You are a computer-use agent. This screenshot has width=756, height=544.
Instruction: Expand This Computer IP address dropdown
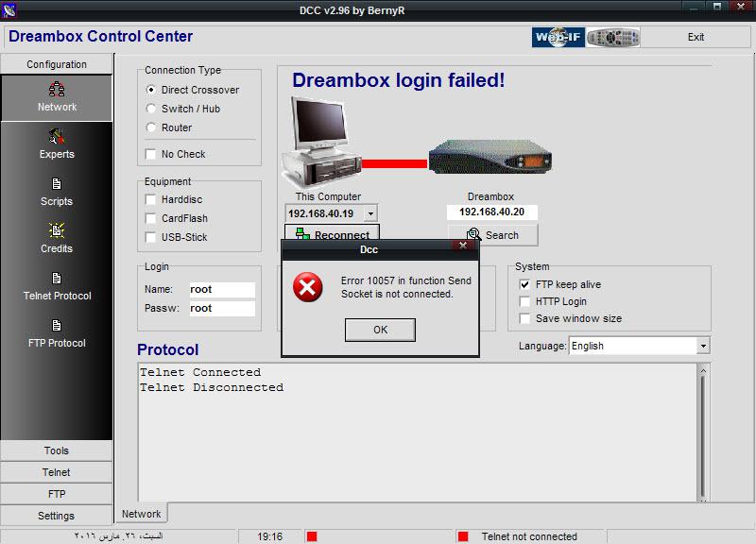(370, 213)
